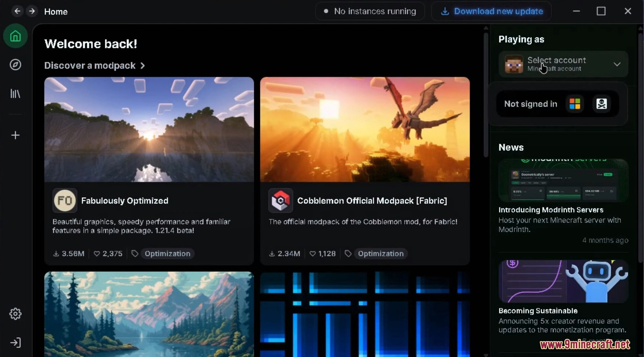Open the Library books icon

(x=15, y=94)
